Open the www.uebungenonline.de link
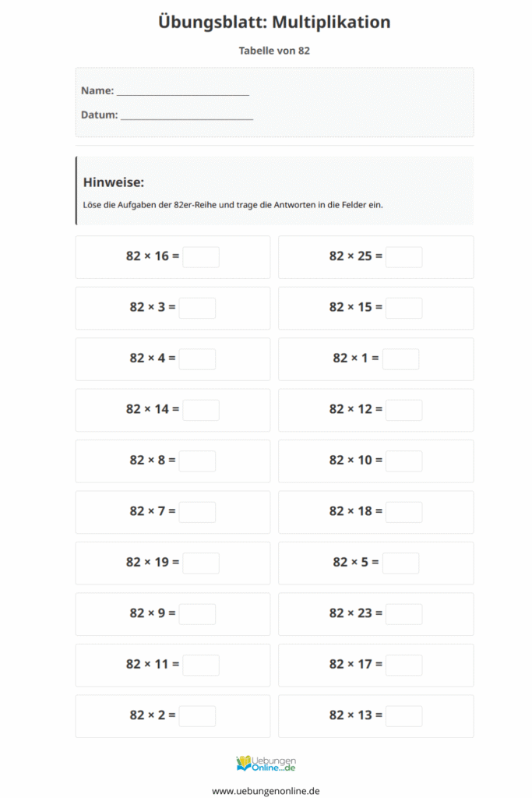 pos(266,790)
